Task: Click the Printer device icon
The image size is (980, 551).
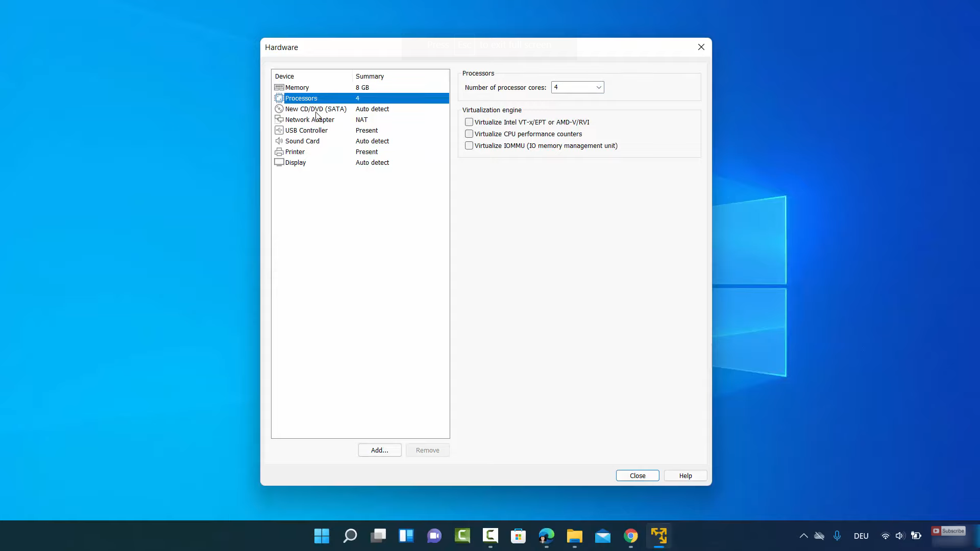Action: click(x=279, y=152)
